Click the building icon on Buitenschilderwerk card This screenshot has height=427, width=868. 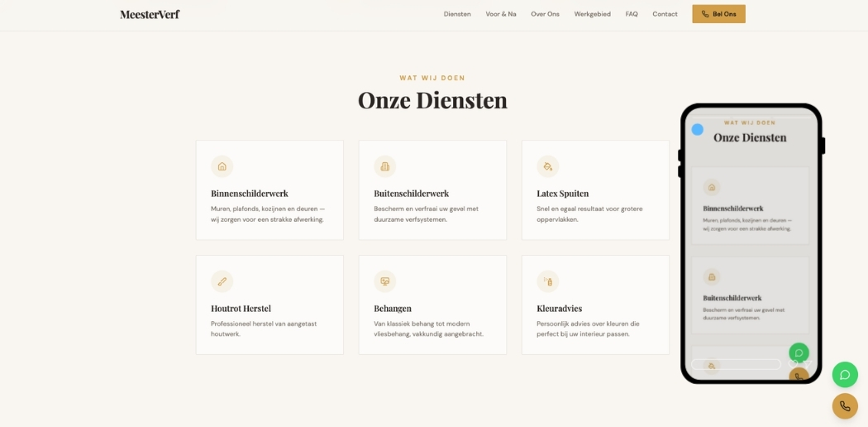pyautogui.click(x=384, y=166)
